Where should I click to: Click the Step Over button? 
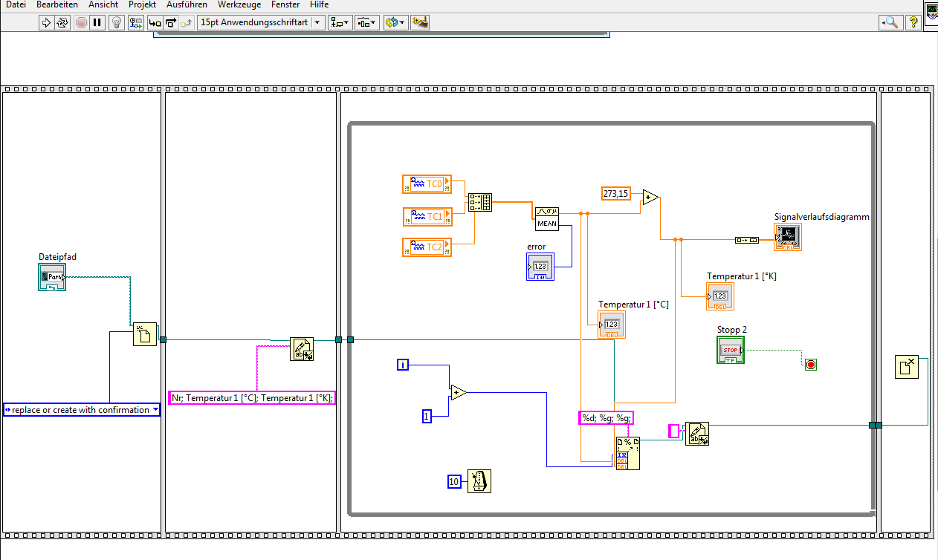tap(170, 22)
